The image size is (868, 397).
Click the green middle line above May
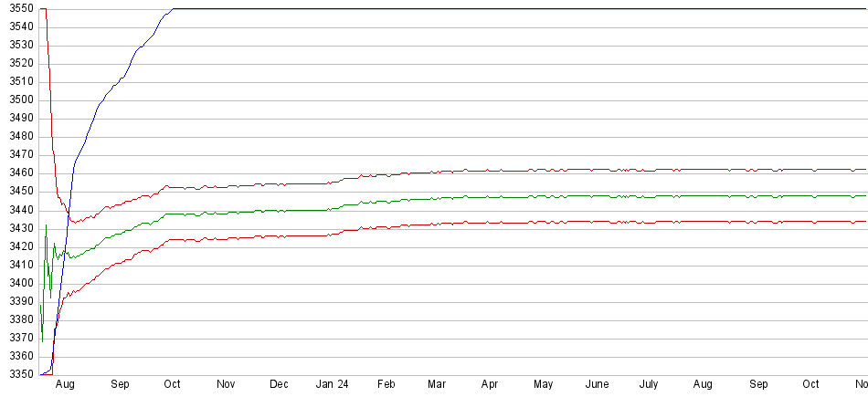click(544, 196)
